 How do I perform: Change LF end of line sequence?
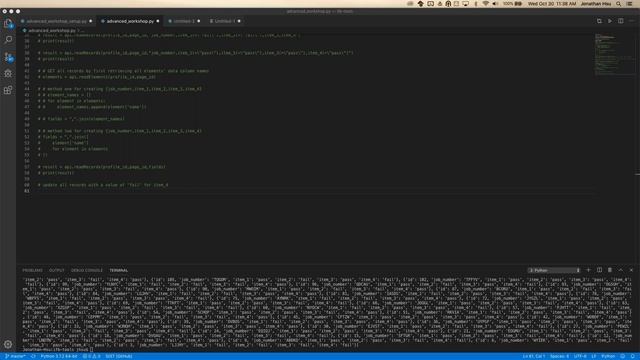[594, 356]
